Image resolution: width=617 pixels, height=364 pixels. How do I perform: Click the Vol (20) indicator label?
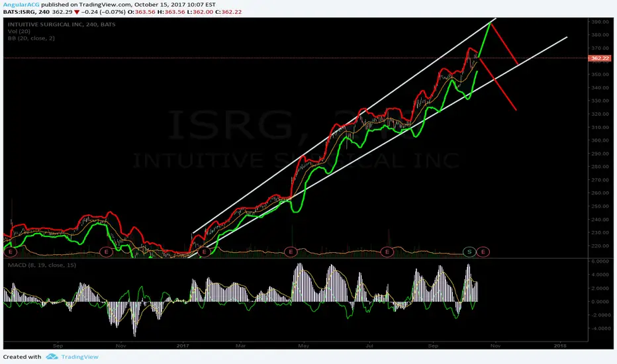[19, 31]
